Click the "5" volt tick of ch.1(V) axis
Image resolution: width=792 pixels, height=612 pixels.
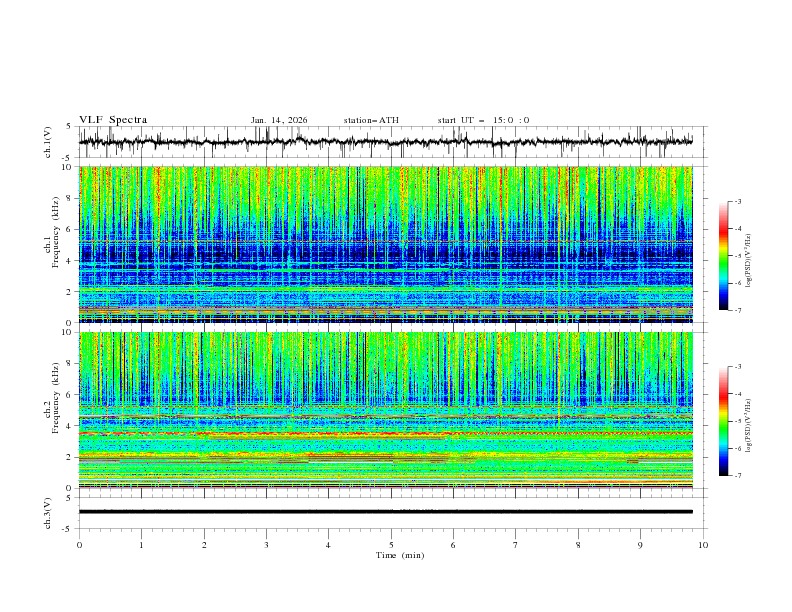(x=70, y=126)
